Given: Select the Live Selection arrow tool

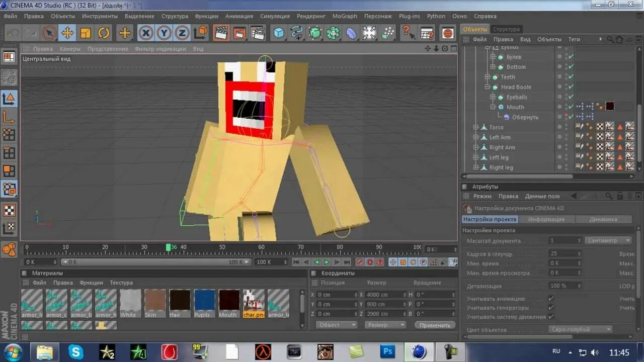Looking at the screenshot, I should click(x=49, y=33).
